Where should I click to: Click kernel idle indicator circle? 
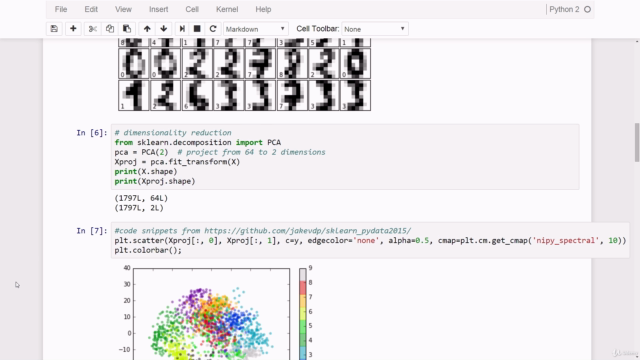[587, 9]
